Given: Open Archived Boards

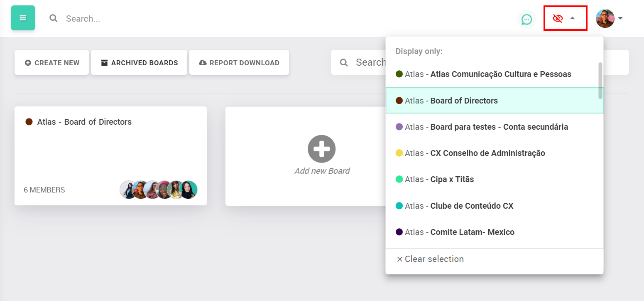Looking at the screenshot, I should pos(139,63).
